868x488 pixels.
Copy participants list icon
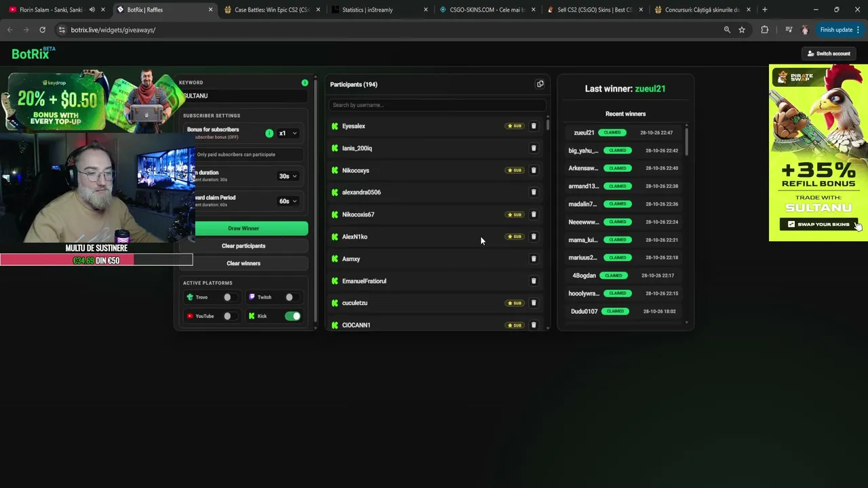pos(540,84)
